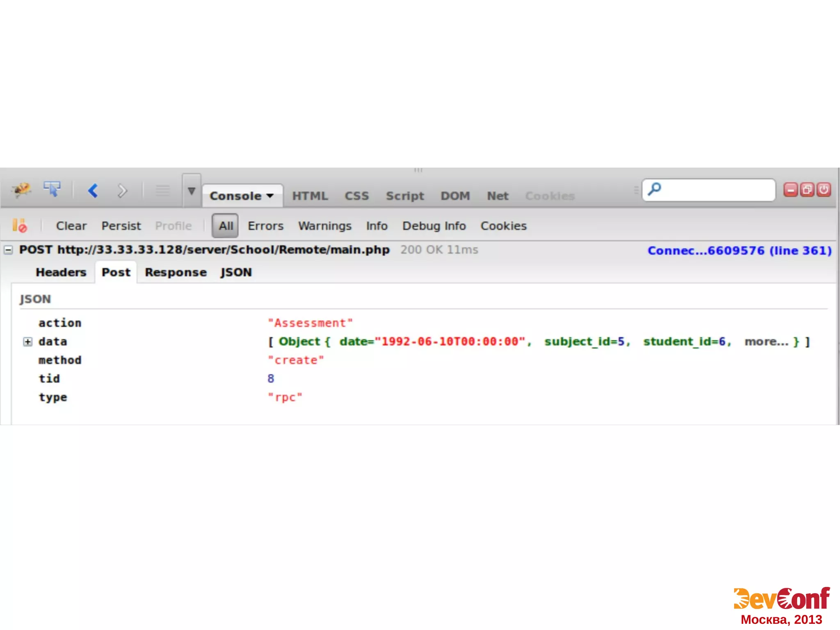Screen dimensions: 840x630
Task: Go forward with the right arrow icon
Action: click(122, 190)
